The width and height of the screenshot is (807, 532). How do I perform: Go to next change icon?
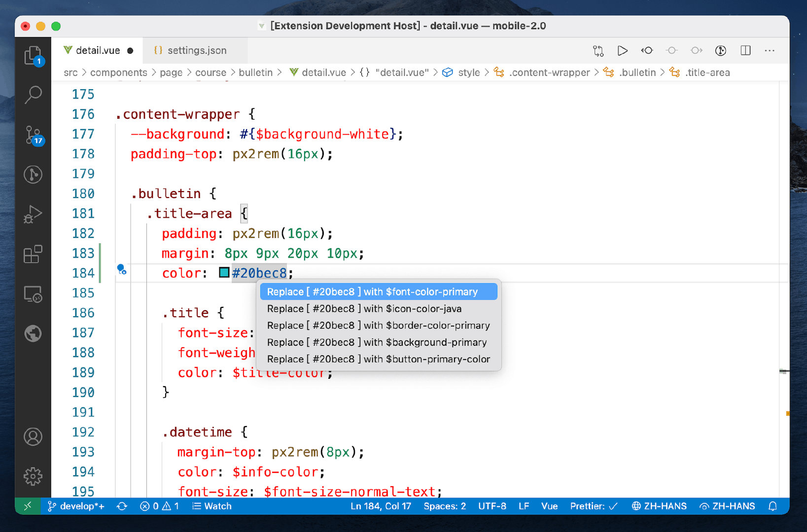point(696,50)
